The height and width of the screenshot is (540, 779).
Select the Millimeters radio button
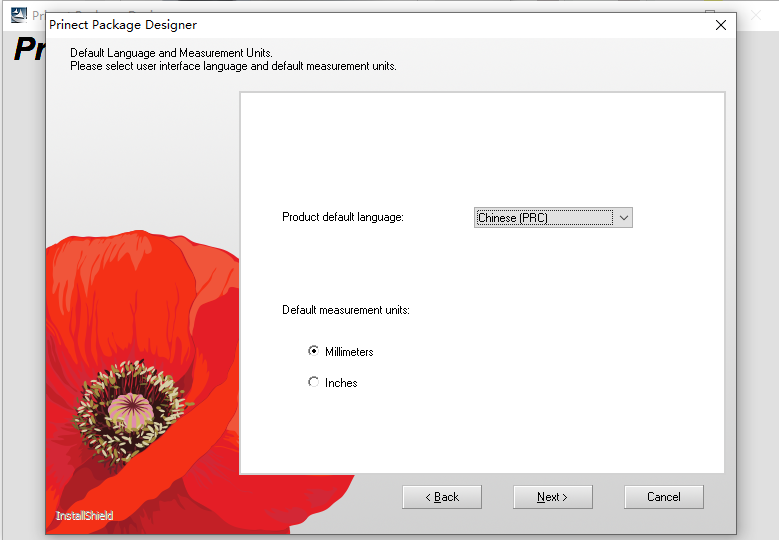[314, 351]
